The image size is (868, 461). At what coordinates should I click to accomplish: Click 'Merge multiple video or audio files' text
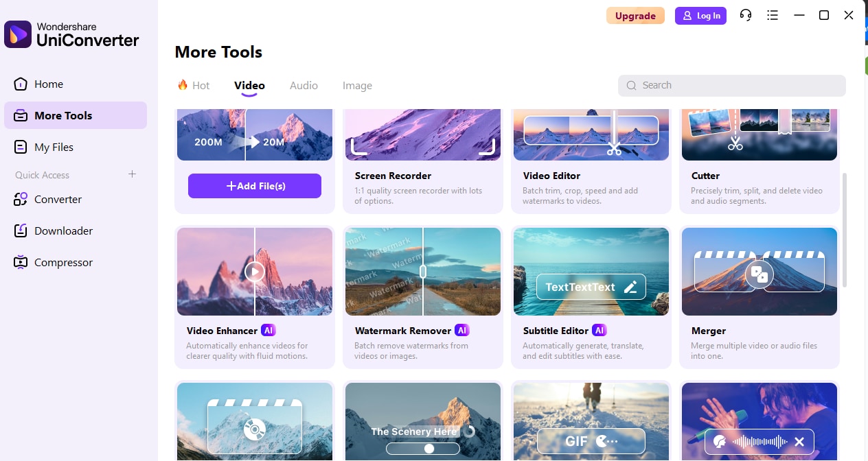[754, 351]
